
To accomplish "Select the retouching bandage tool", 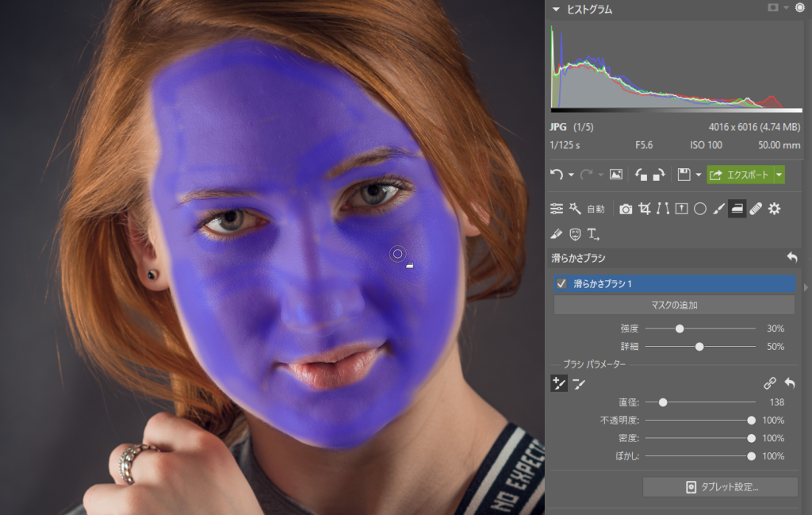I will [756, 209].
